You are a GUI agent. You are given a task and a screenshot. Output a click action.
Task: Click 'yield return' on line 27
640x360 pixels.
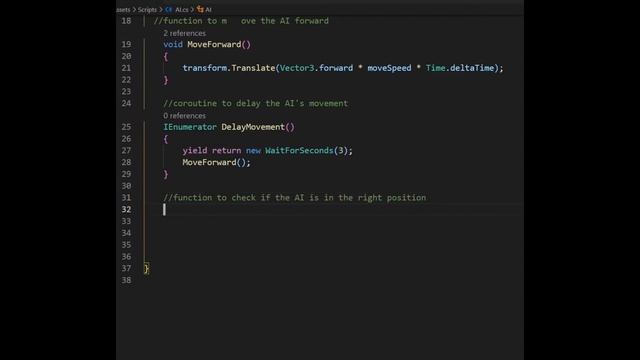coord(211,150)
